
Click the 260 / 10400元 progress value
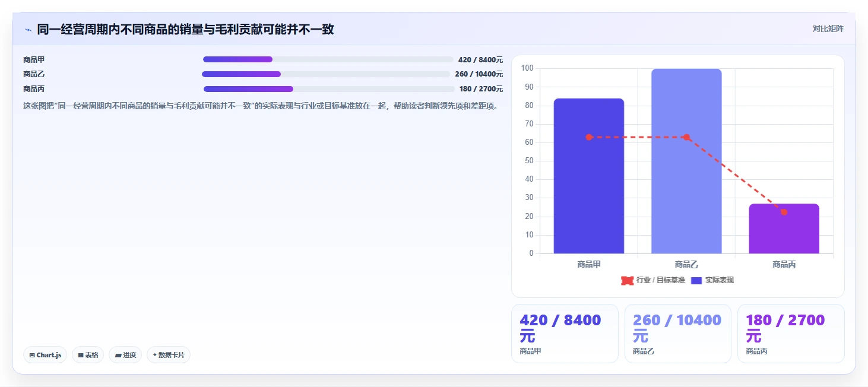pos(479,74)
